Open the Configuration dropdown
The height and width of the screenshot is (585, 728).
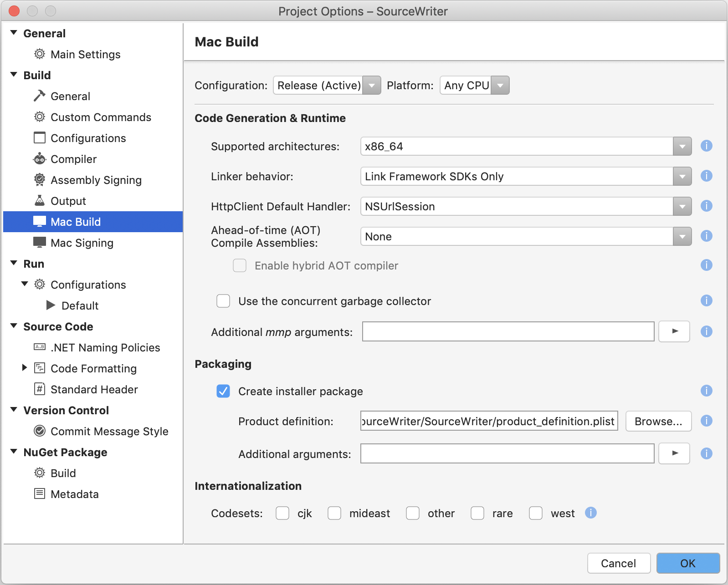(327, 85)
